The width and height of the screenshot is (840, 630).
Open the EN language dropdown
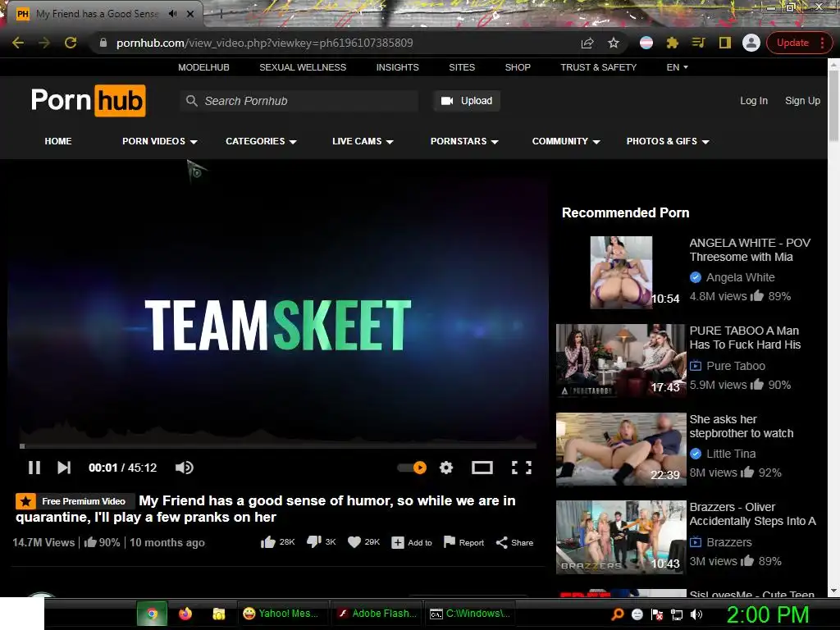click(677, 67)
